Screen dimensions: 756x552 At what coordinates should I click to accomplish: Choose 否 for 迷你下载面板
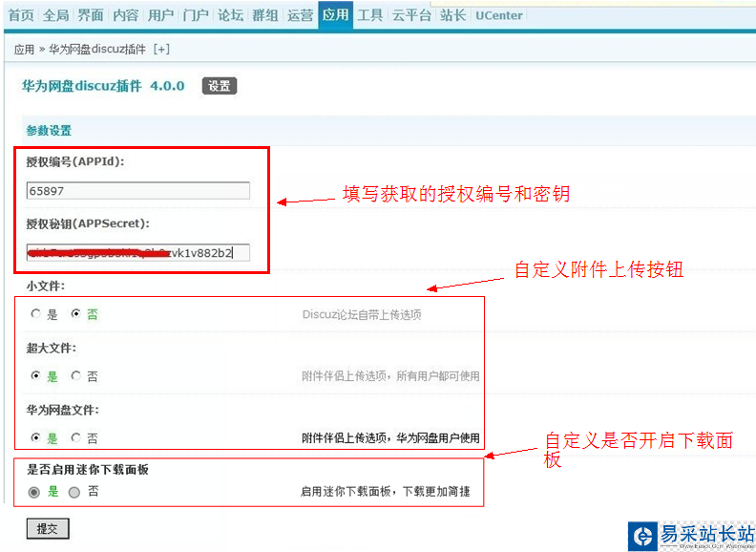click(x=73, y=492)
